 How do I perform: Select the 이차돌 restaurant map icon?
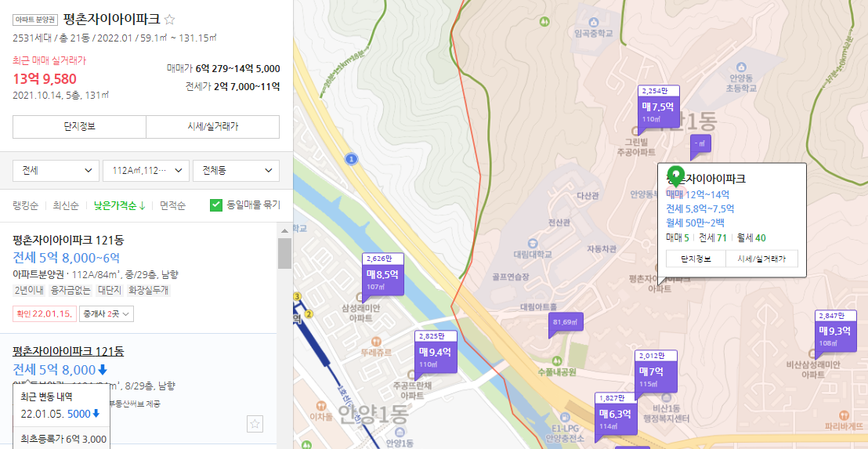click(320, 406)
